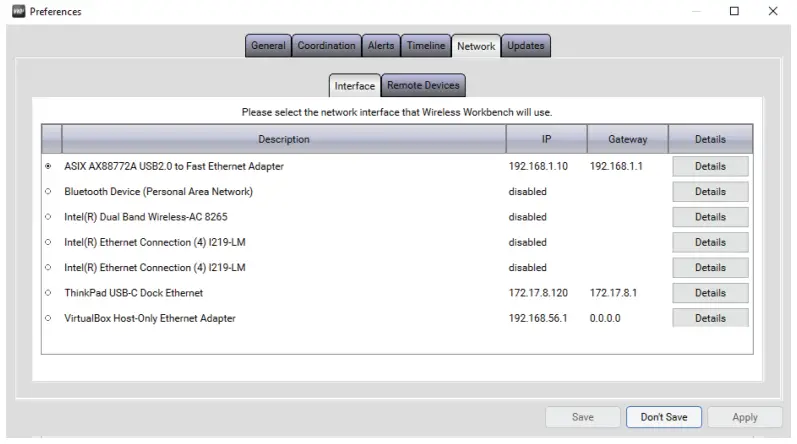
Task: Select ASIX AX88772A adapter radio button
Action: (48, 166)
